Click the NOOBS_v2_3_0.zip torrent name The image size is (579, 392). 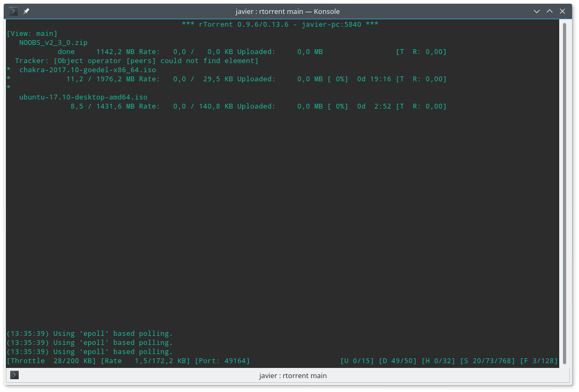pos(53,42)
